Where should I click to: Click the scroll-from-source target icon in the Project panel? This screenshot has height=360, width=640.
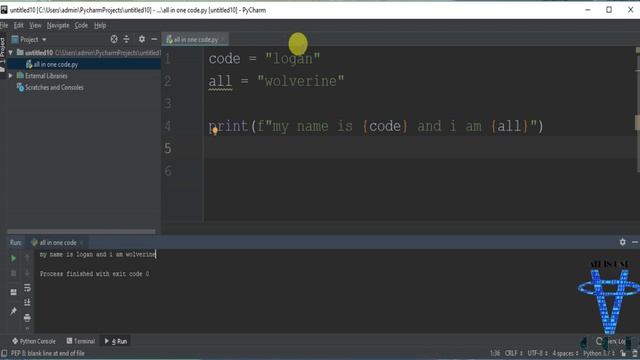click(114, 39)
